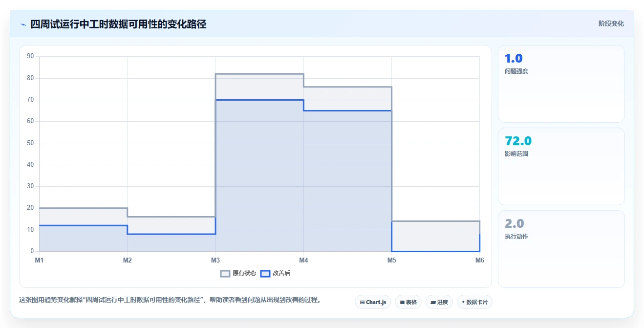Click the 表格 tag button

coord(408,302)
